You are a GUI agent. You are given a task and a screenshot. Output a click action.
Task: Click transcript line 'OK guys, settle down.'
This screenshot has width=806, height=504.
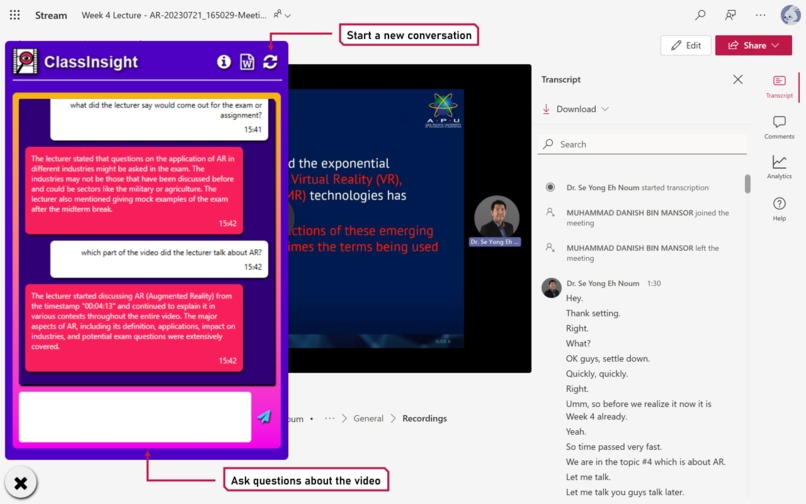[608, 358]
